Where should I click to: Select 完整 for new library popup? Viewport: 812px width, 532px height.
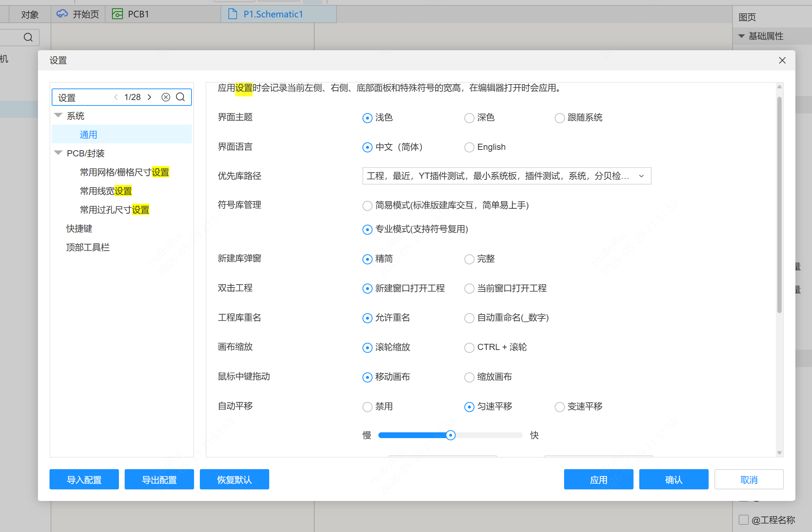point(469,259)
